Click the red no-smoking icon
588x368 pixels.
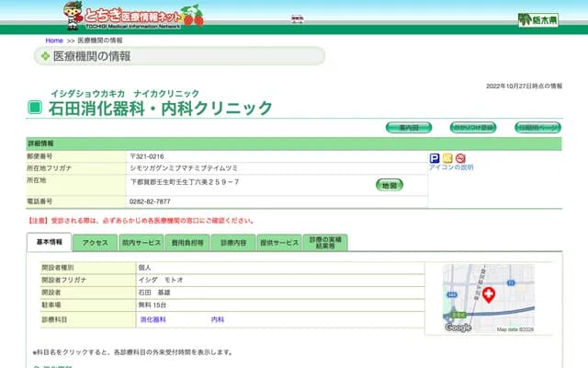(460, 158)
